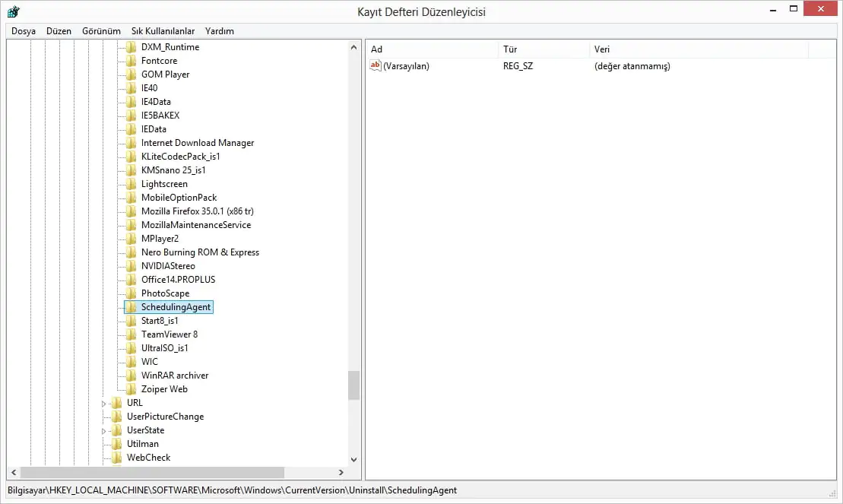Expand the UserState key
Image resolution: width=843 pixels, height=504 pixels.
click(104, 430)
